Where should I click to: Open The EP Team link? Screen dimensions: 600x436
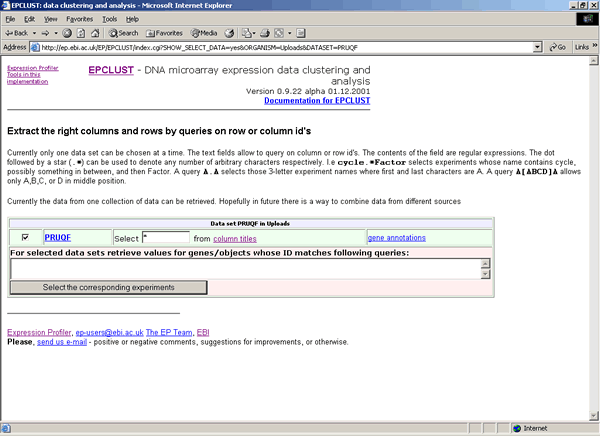(x=169, y=332)
